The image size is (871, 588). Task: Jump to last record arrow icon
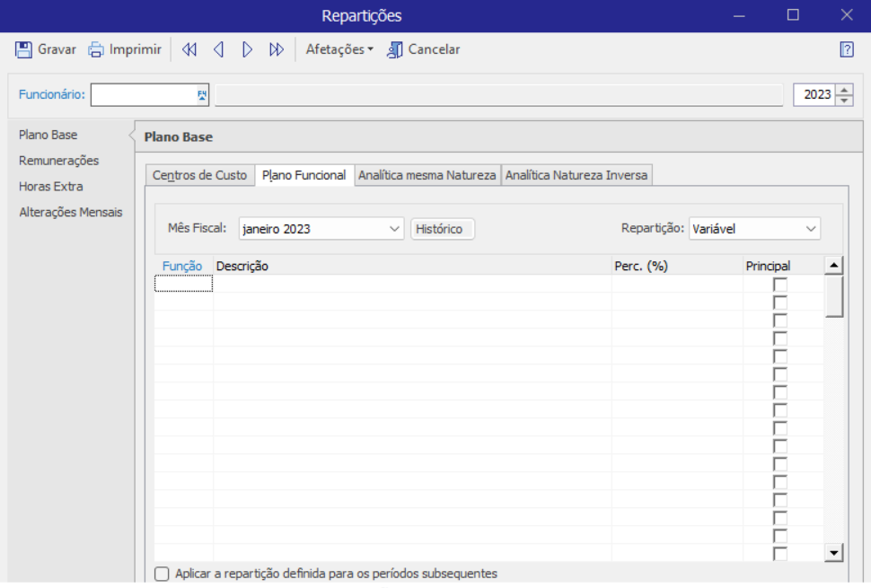(x=277, y=50)
